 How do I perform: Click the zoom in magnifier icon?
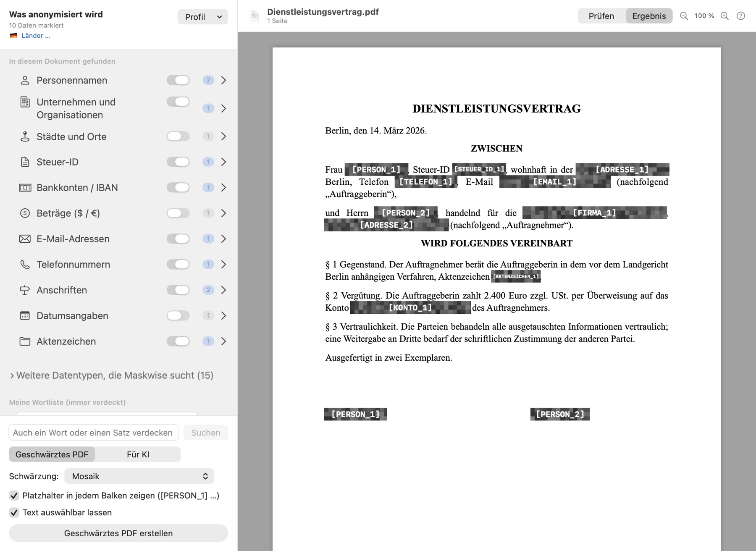724,16
